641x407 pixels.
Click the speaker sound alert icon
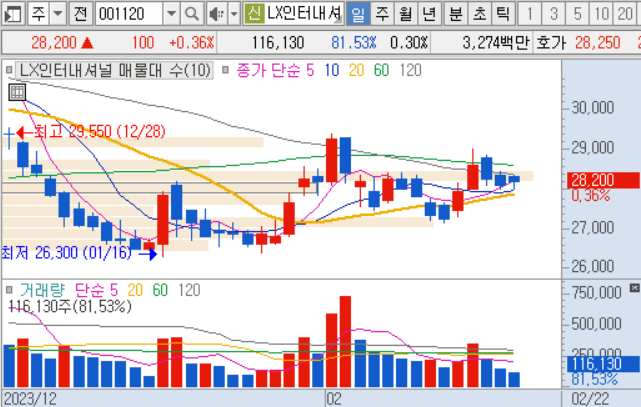coord(216,14)
